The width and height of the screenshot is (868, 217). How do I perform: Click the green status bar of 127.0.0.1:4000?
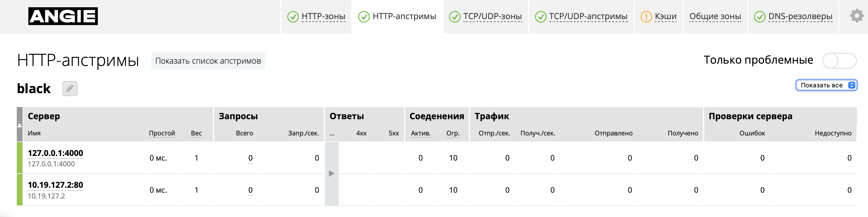click(20, 158)
